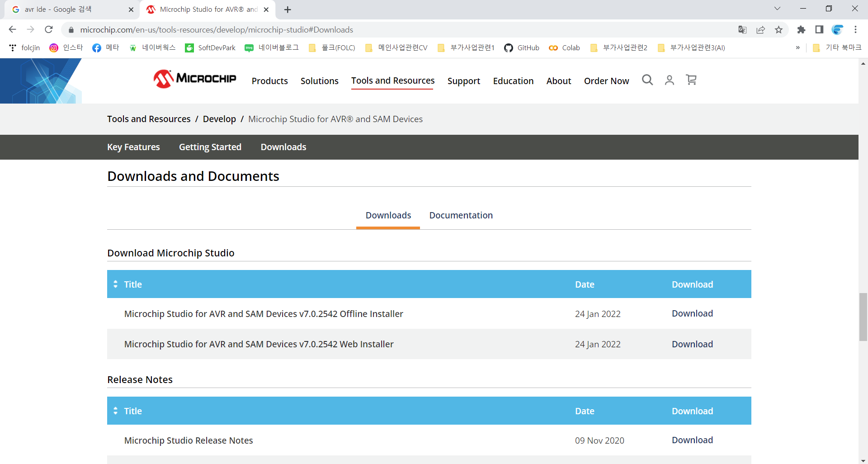
Task: Open the Order Now menu
Action: 606,81
